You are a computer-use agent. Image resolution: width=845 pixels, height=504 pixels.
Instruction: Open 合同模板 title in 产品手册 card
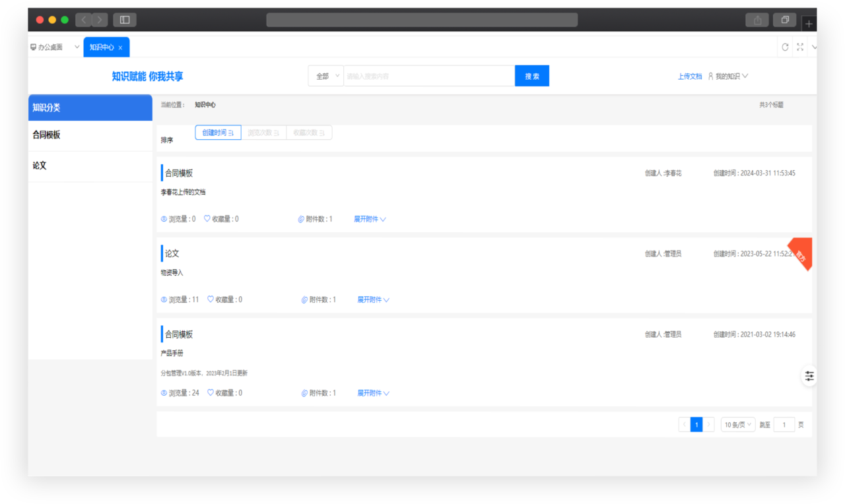tap(179, 334)
